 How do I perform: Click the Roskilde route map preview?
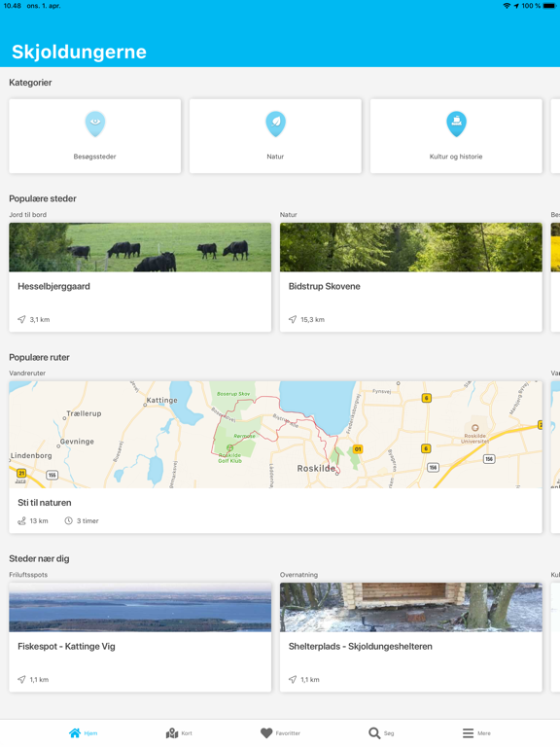click(276, 435)
